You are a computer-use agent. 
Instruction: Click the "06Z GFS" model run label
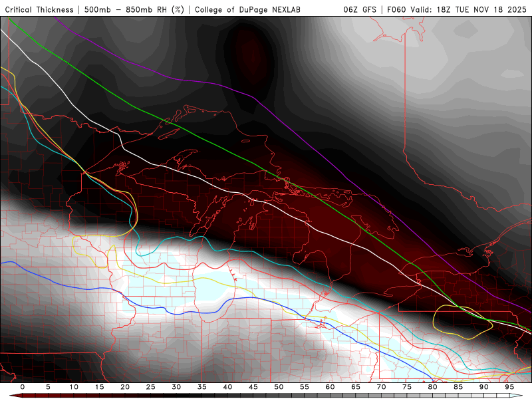coord(360,10)
